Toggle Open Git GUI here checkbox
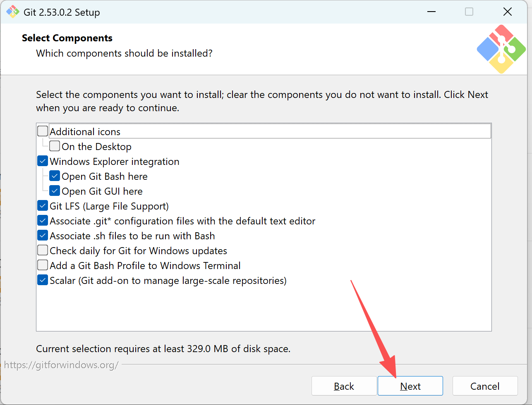This screenshot has width=532, height=405. click(x=55, y=191)
